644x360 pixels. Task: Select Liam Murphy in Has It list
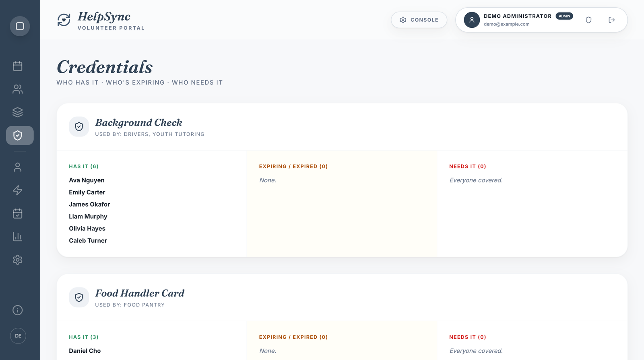(88, 216)
